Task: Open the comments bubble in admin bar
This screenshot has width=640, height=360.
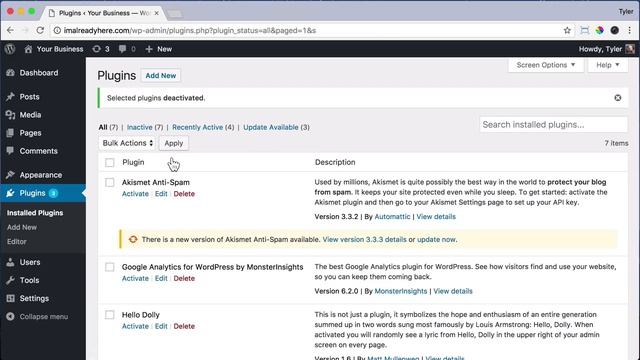Action: coord(127,49)
